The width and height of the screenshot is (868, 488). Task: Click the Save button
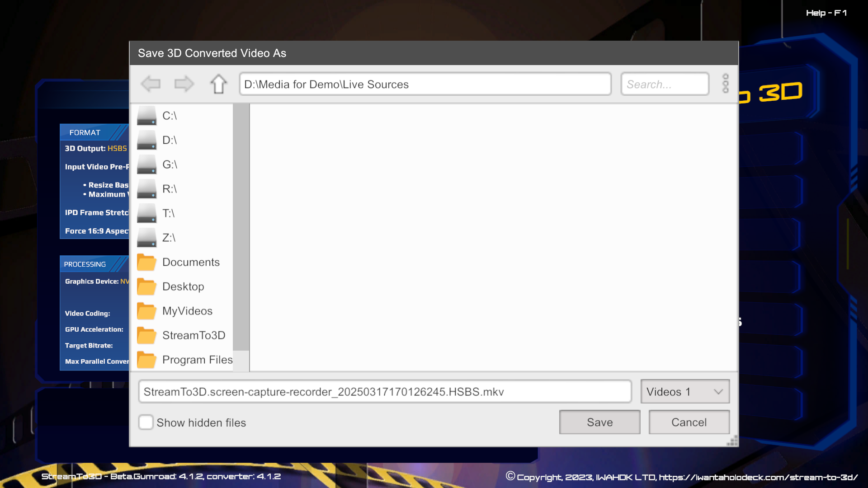599,422
